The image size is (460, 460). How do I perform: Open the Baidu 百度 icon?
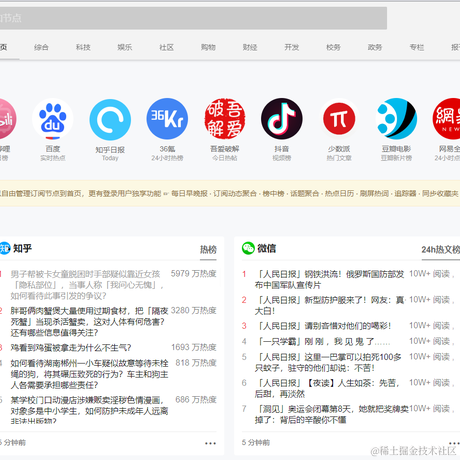tap(53, 119)
